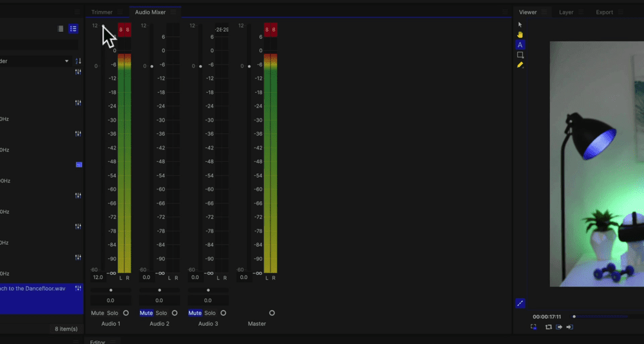
Task: Click the Viewer playhead scrub marker
Action: (574, 316)
